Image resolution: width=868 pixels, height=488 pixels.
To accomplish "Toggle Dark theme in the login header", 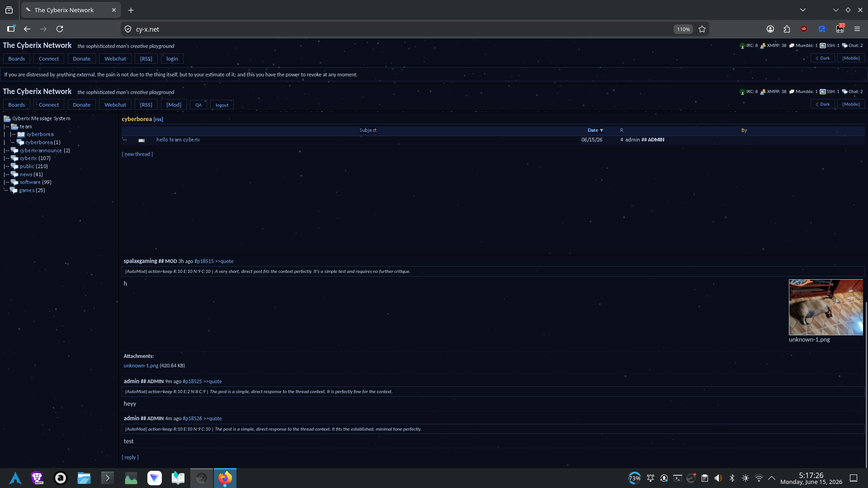I will click(823, 58).
